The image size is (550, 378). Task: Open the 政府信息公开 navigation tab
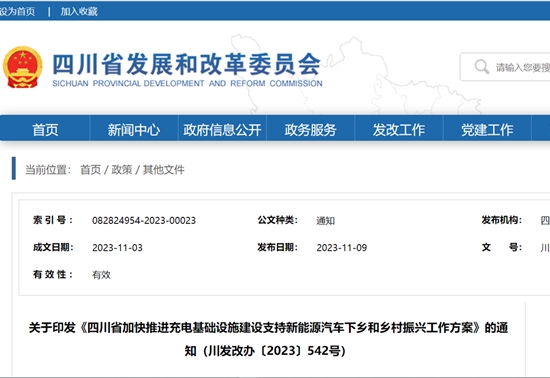click(x=222, y=130)
